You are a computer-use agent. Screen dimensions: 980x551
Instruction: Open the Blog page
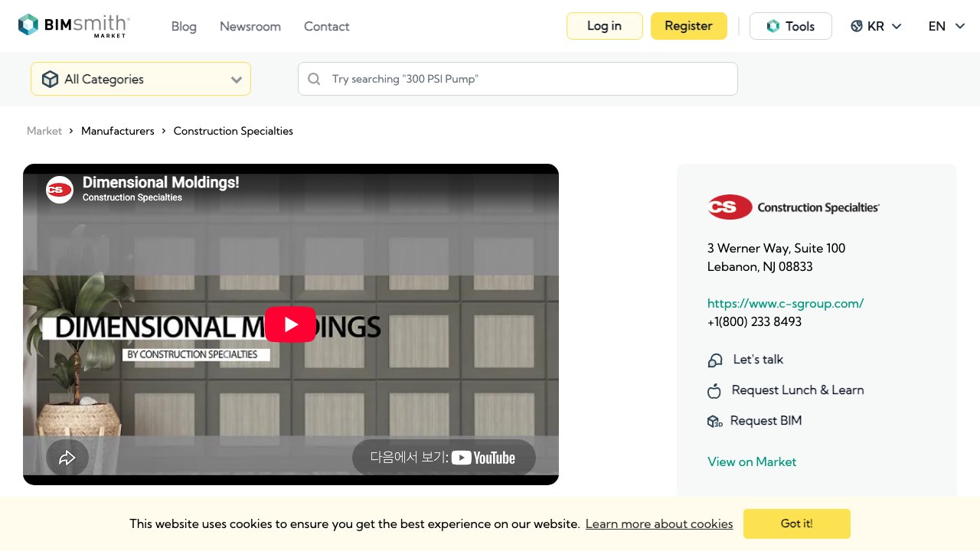(184, 26)
